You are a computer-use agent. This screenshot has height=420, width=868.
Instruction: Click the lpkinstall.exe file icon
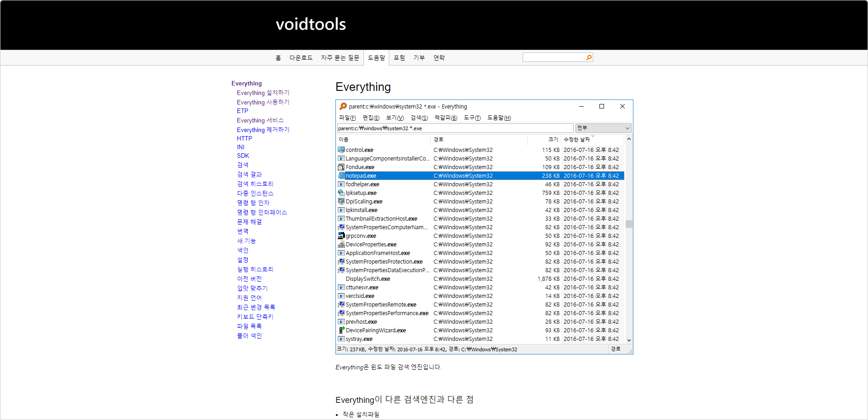point(341,210)
